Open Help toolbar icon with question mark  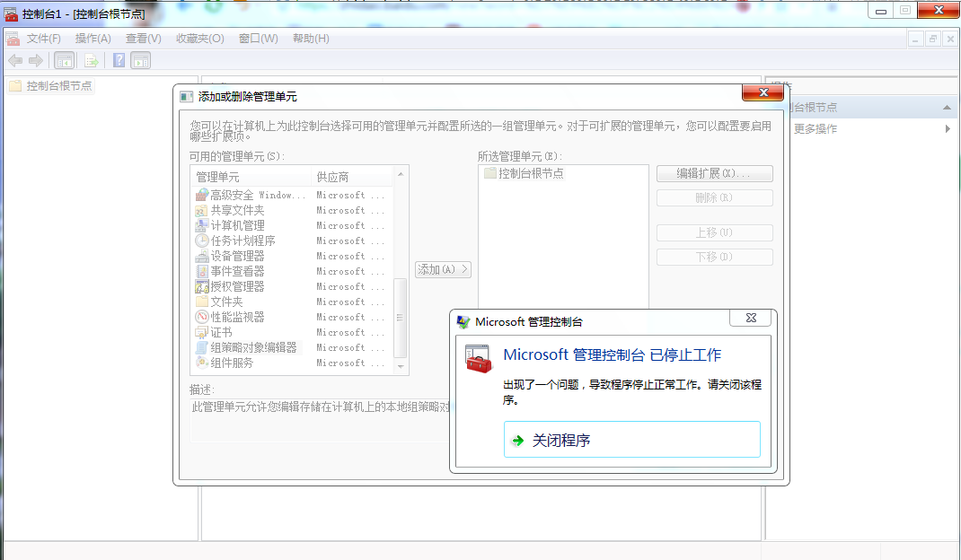119,61
